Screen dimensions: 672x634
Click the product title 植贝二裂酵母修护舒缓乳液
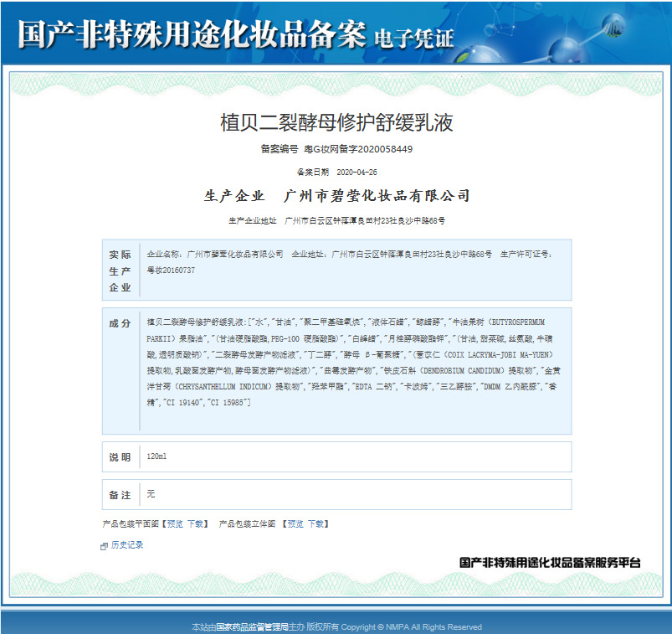click(336, 122)
